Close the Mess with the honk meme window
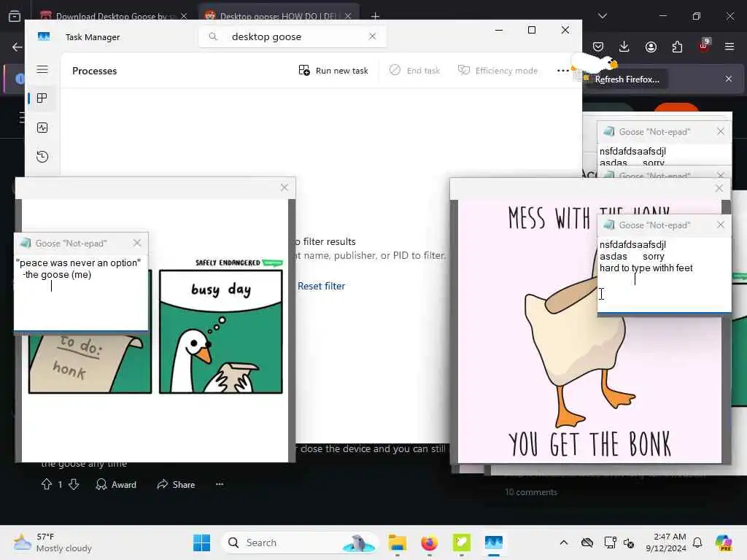 coord(719,188)
